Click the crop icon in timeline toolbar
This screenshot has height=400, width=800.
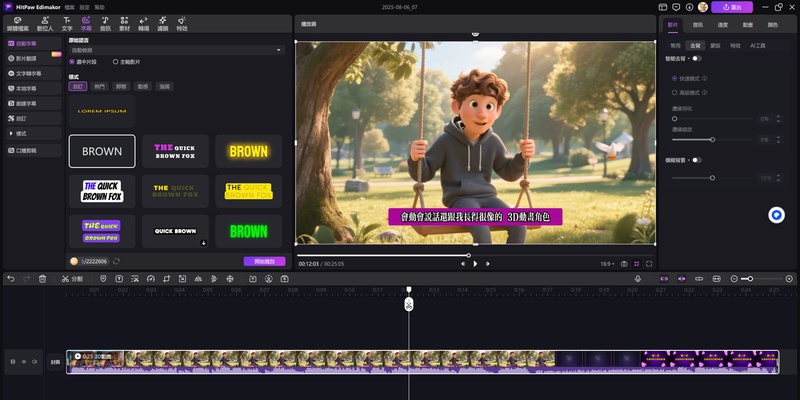(166, 279)
